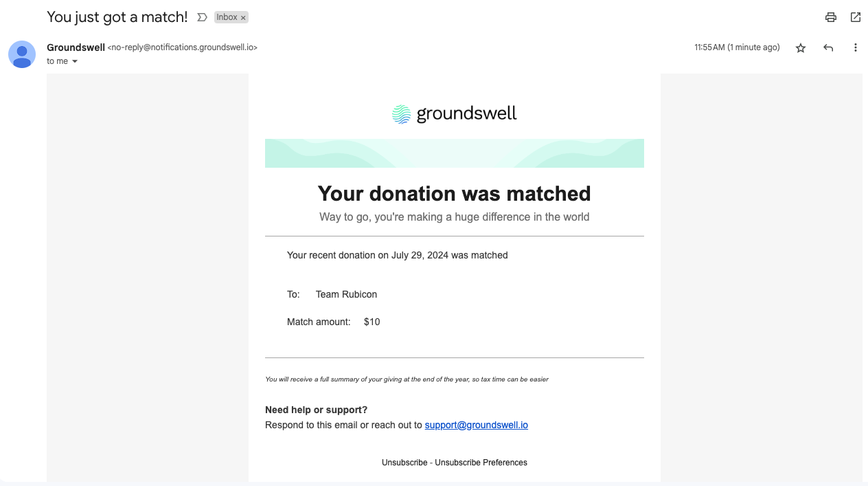Screen dimensions: 868x486
Task: Click the Groundswell logo in the email
Action: [x=454, y=113]
